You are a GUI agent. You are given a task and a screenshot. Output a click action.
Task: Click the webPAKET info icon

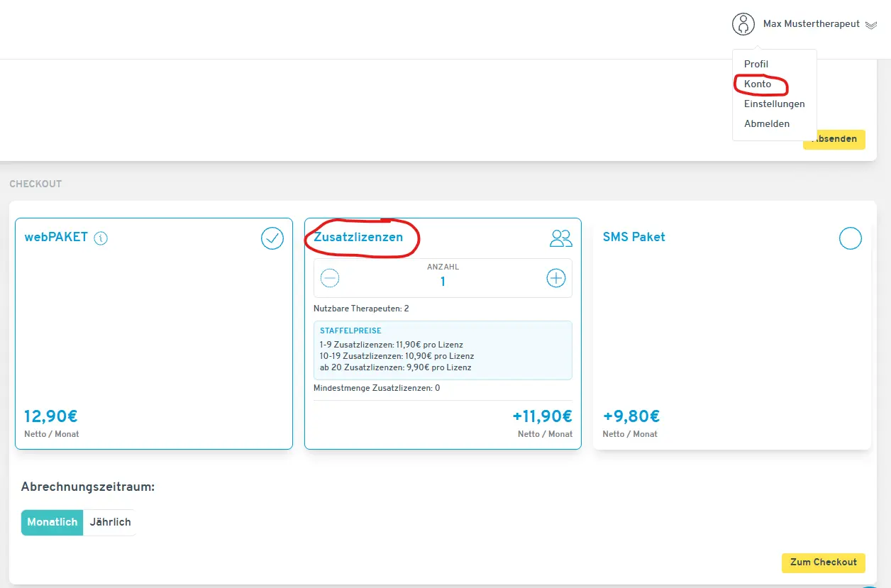(x=101, y=238)
